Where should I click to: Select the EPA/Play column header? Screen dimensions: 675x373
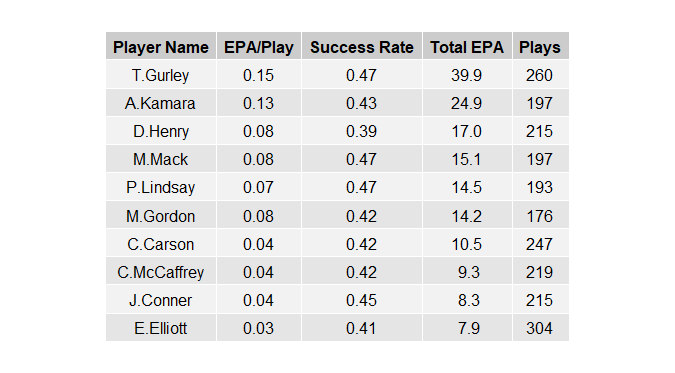click(x=258, y=46)
